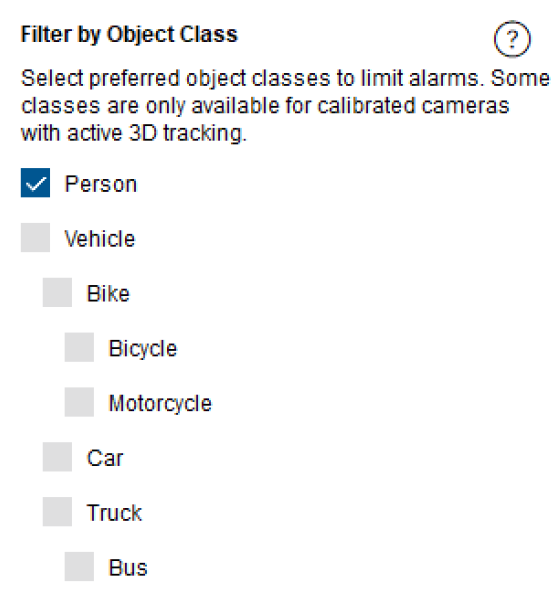
Task: Click the Vehicle label text
Action: [100, 239]
